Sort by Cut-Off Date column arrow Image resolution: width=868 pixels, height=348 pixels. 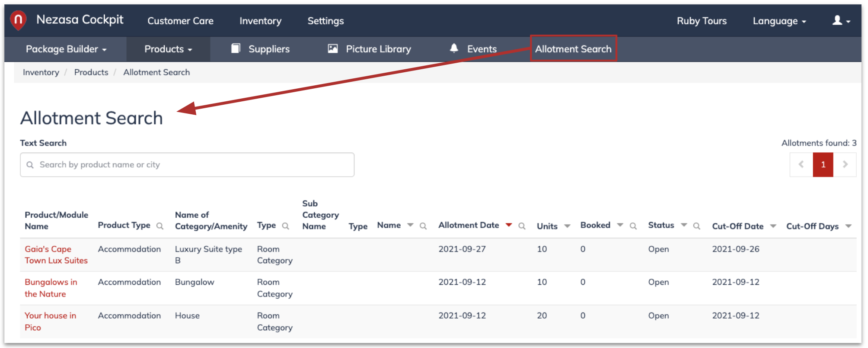click(773, 226)
